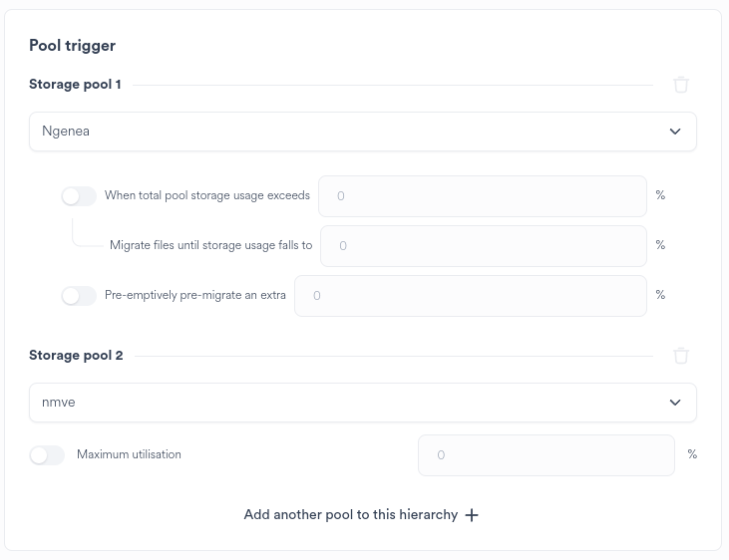This screenshot has width=729, height=560.
Task: Click Add another pool to this hierarchy
Action: (351, 515)
